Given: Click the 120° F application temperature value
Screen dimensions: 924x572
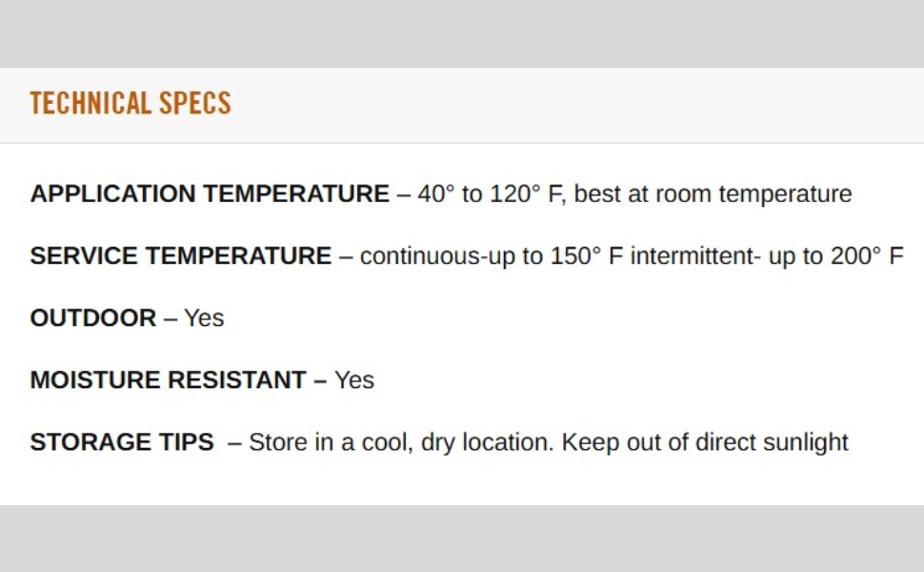Looking at the screenshot, I should (527, 194).
